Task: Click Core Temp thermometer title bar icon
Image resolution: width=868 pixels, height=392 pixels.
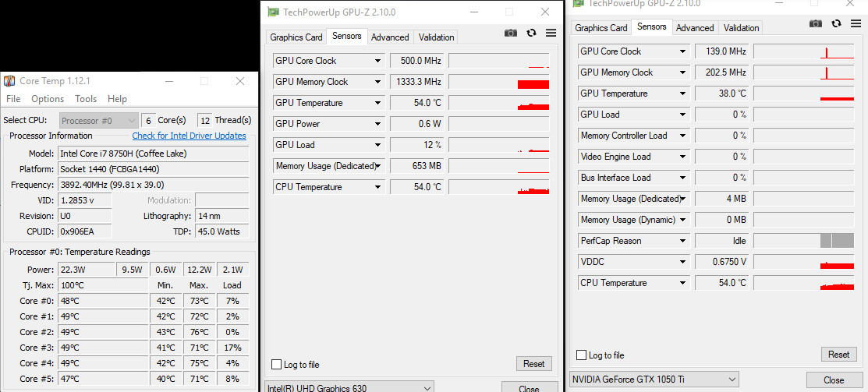Action: coord(9,81)
